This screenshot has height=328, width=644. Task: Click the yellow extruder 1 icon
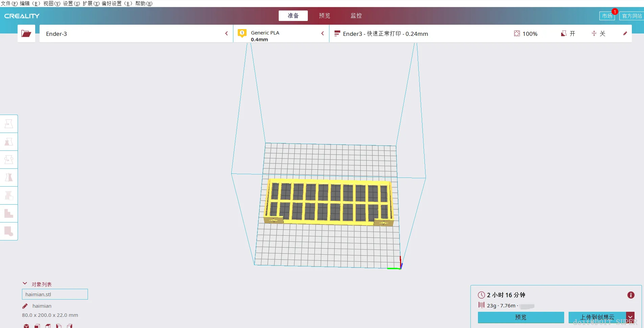(x=242, y=33)
